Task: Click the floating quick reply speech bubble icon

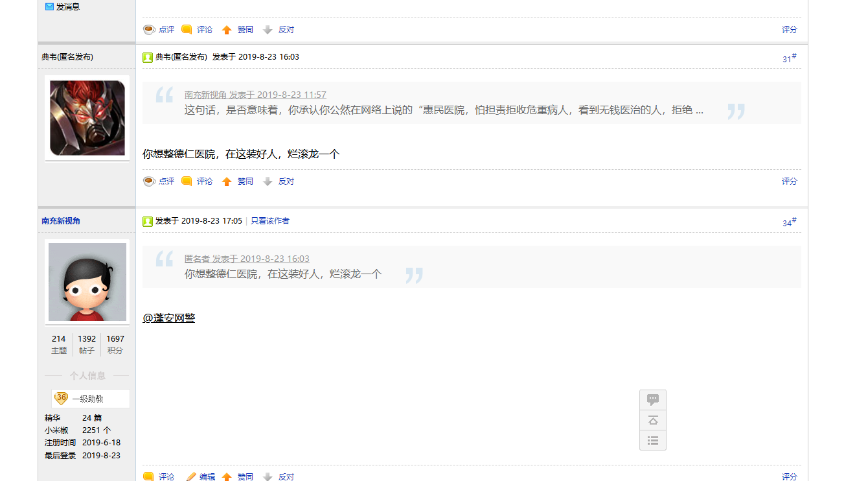Action: click(x=652, y=399)
